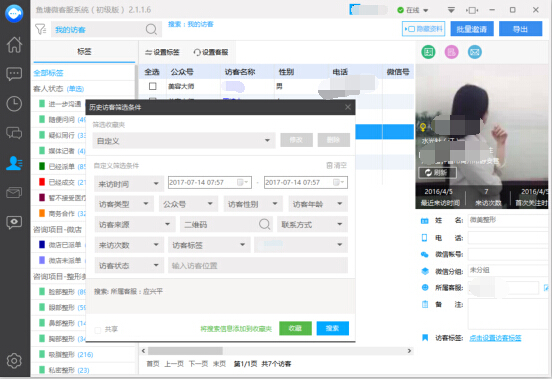Tick the 共享 checkbox
This screenshot has width=552, height=379.
coord(98,330)
